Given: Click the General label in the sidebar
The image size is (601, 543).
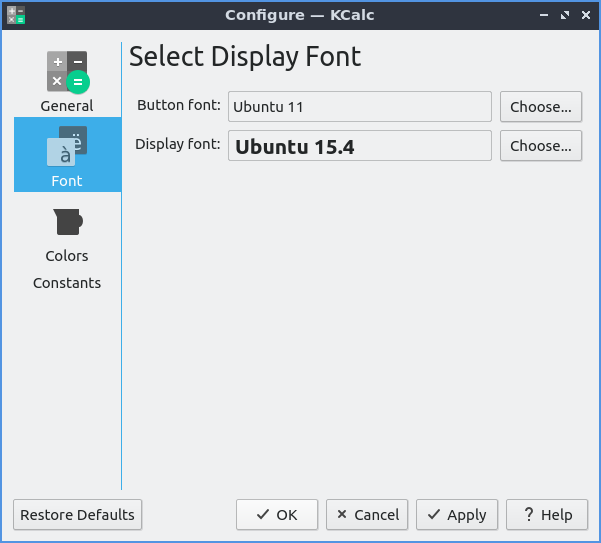Looking at the screenshot, I should (x=67, y=106).
